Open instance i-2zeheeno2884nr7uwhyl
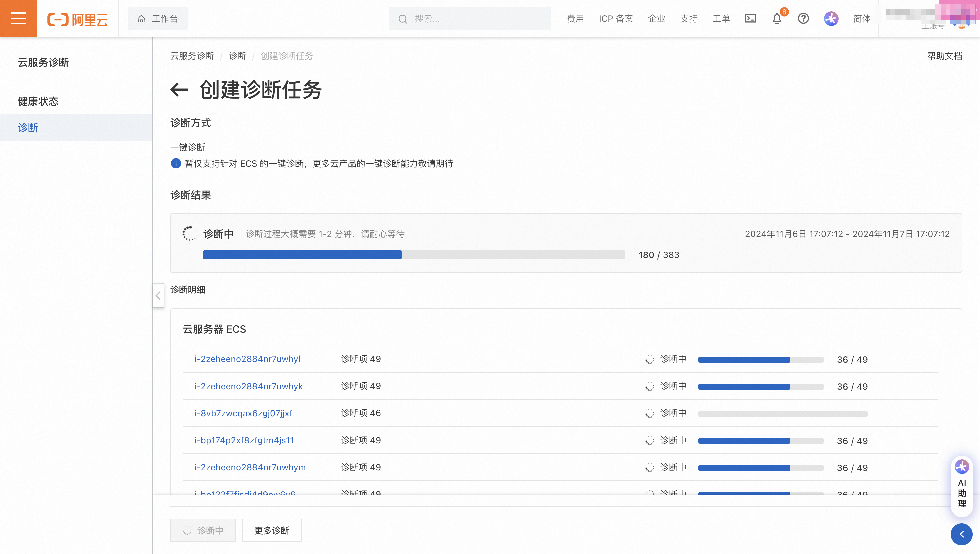Image resolution: width=980 pixels, height=554 pixels. pyautogui.click(x=247, y=359)
